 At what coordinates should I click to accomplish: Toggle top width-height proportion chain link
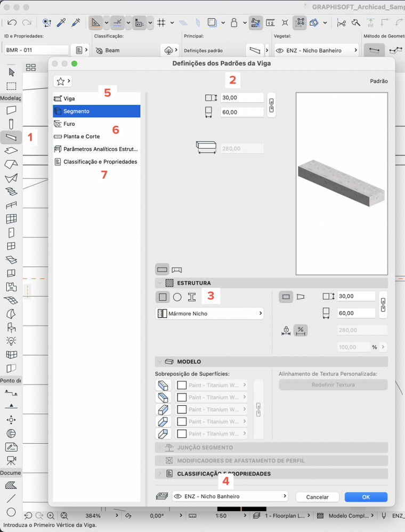coord(271,105)
